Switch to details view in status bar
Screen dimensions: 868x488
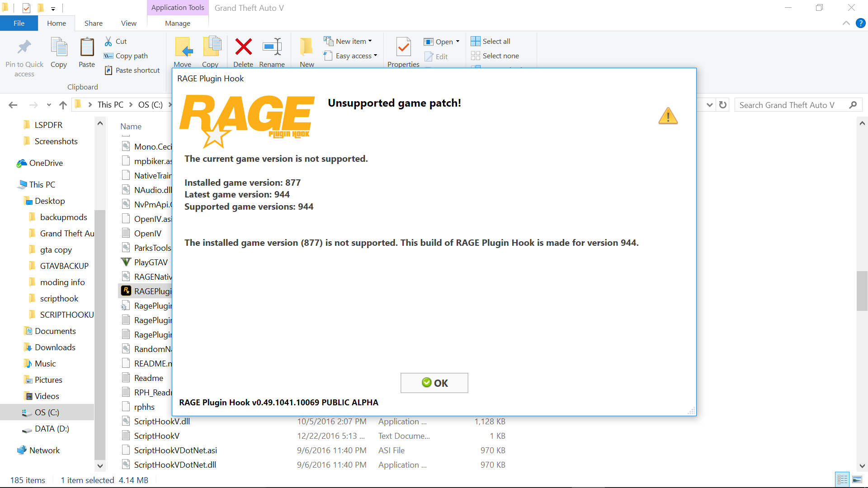click(842, 479)
